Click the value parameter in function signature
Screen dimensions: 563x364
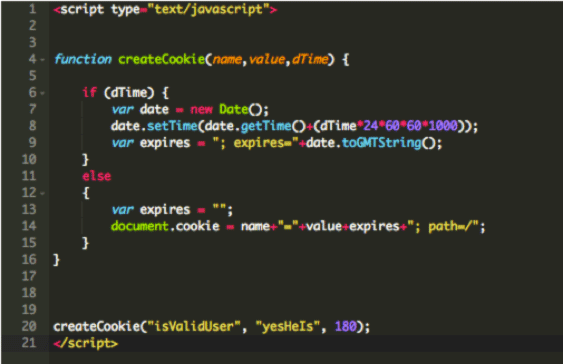click(267, 59)
